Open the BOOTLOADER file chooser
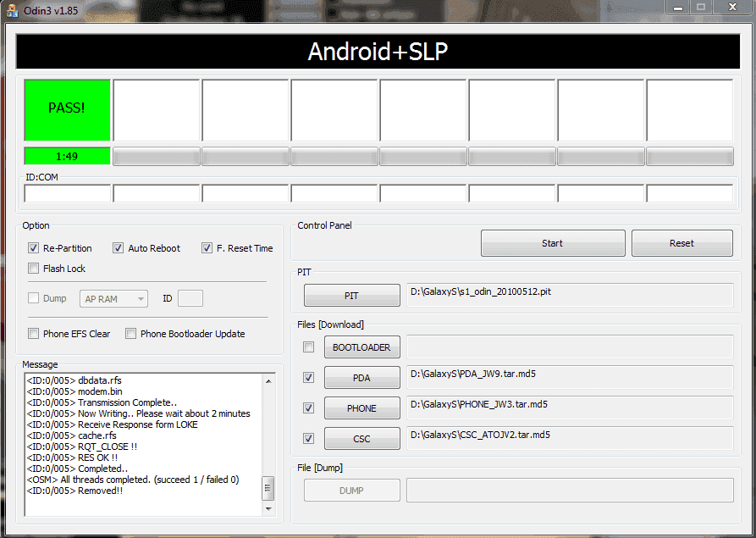Image resolution: width=756 pixels, height=538 pixels. 362,347
